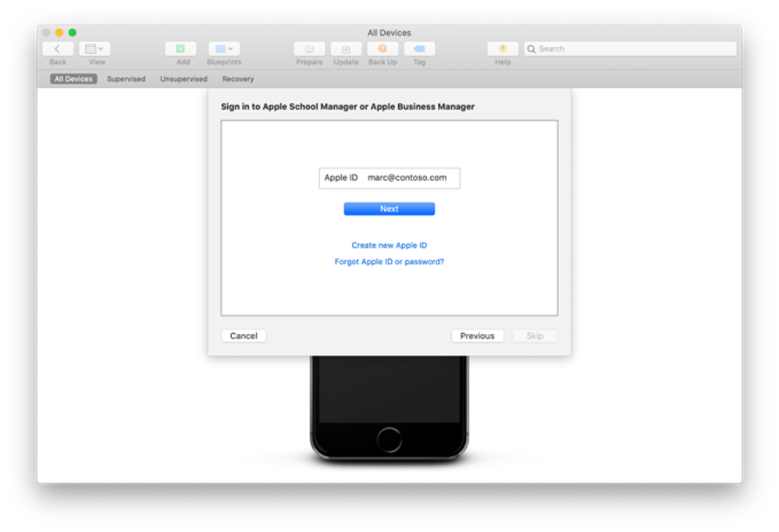Screen dimensions: 779x532
Task: Click the Update icon in the toolbar
Action: (346, 48)
